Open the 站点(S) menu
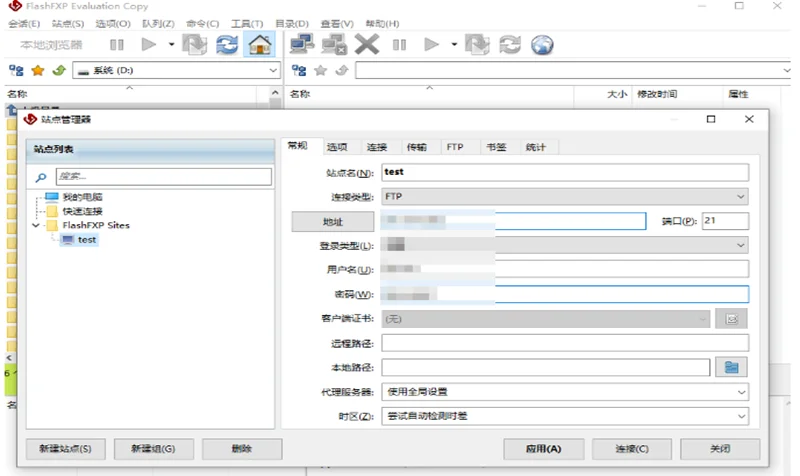The height and width of the screenshot is (476, 800). pyautogui.click(x=68, y=23)
